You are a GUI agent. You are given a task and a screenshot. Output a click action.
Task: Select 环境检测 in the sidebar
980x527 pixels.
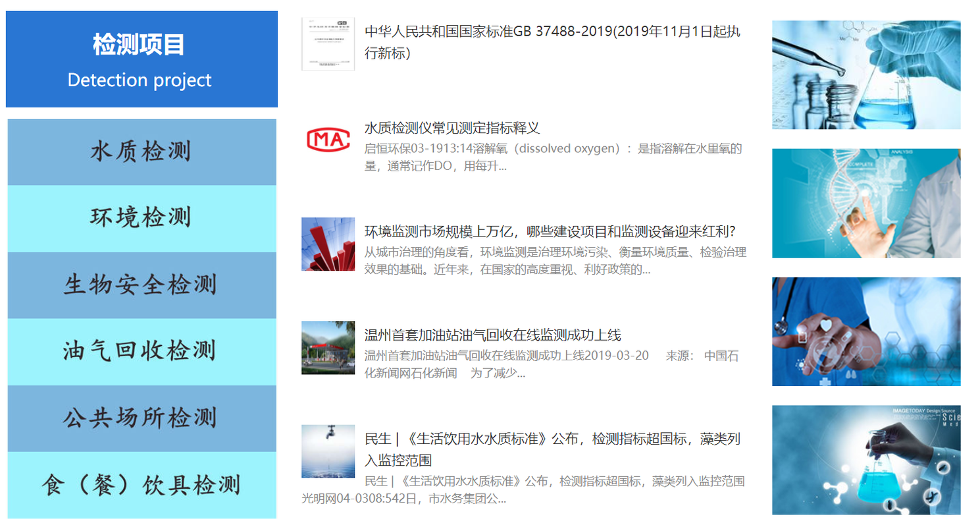point(142,218)
